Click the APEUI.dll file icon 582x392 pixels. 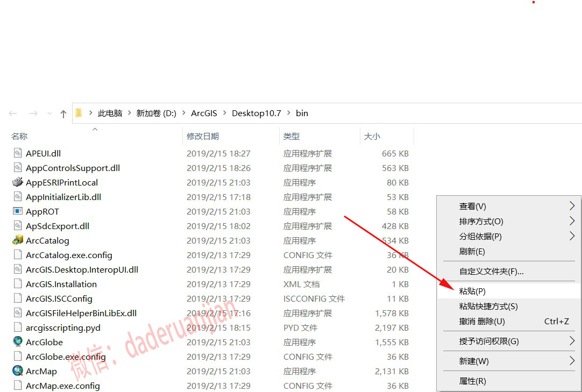coord(18,153)
